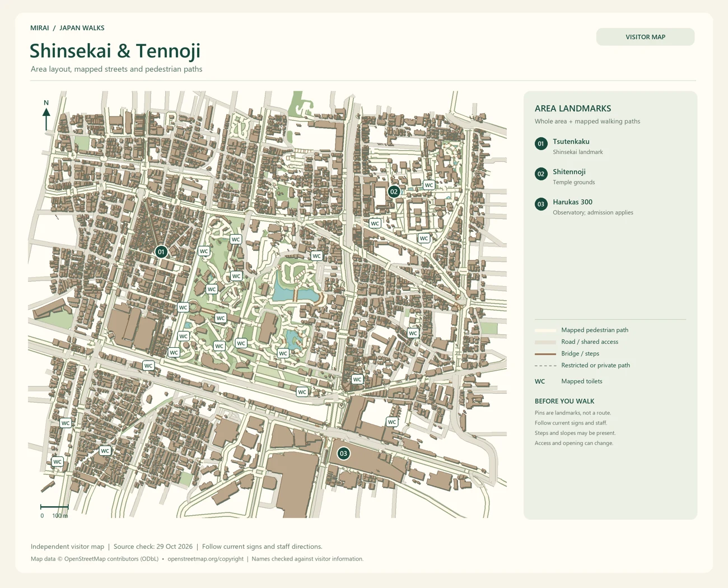728x588 pixels.
Task: Click the Tsutenkaku pin 01 on the map
Action: 161,252
